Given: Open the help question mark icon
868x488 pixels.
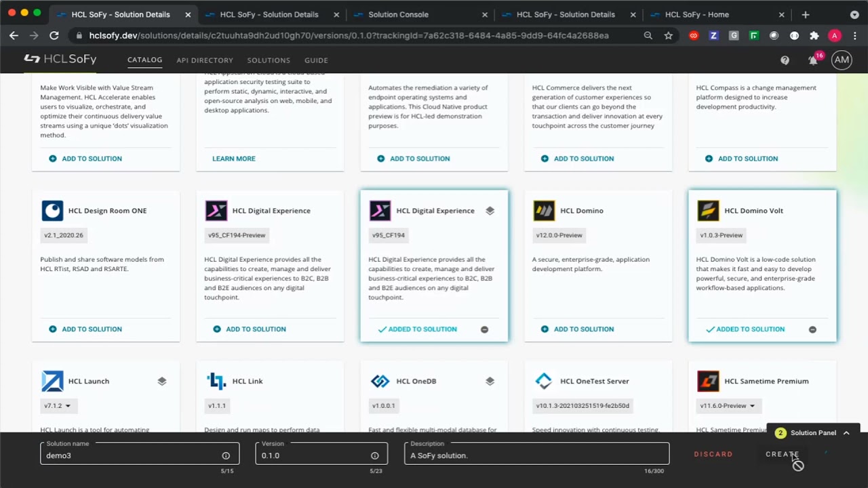Looking at the screenshot, I should click(x=785, y=60).
